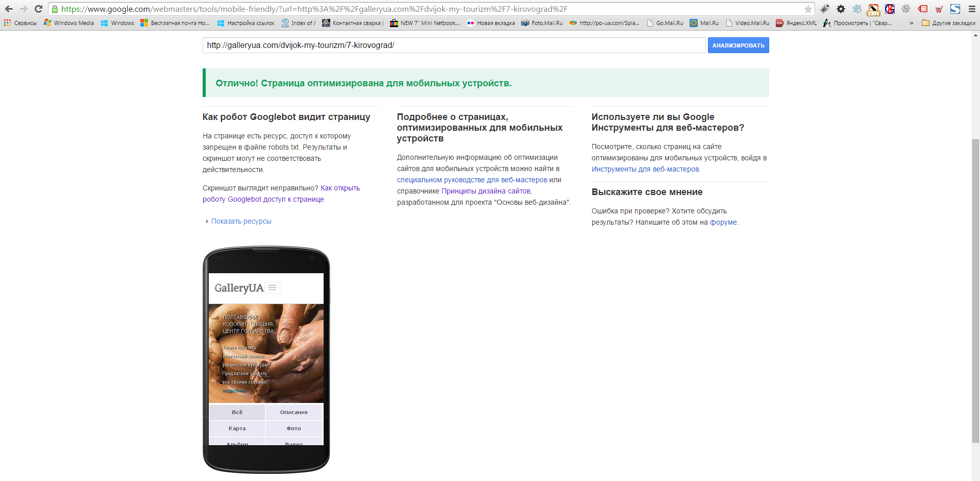Viewport: 980px width, 481px height.
Task: Expand the Показать ресурсы section
Action: click(241, 221)
